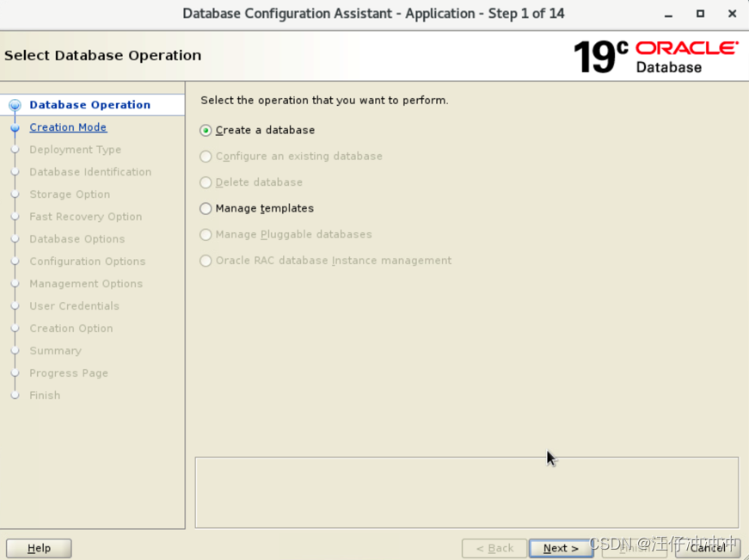Click the Creation Mode step indicator dot

tap(15, 126)
